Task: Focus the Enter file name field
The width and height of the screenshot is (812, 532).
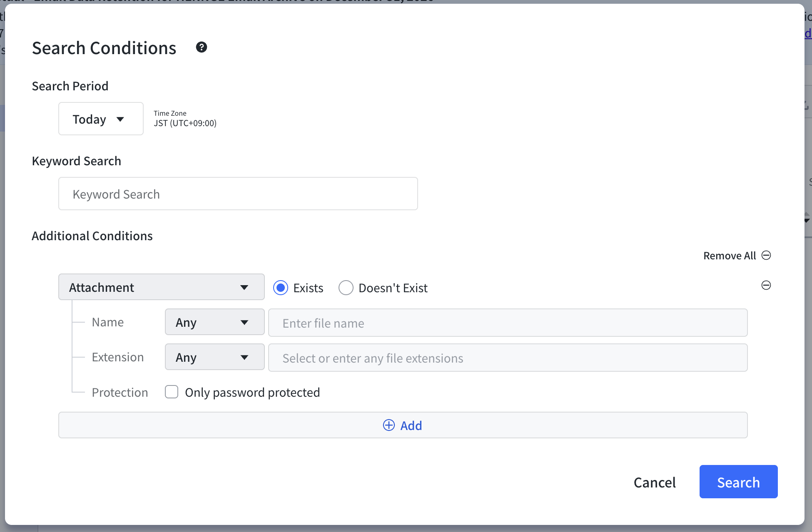Action: 508,323
